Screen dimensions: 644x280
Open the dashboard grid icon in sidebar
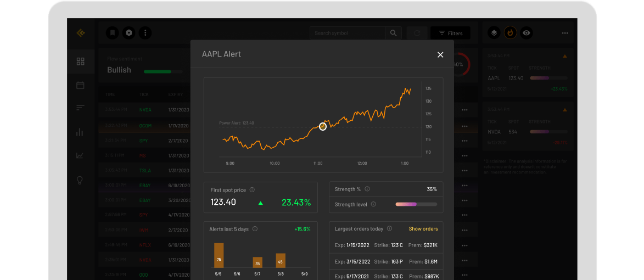(x=81, y=61)
